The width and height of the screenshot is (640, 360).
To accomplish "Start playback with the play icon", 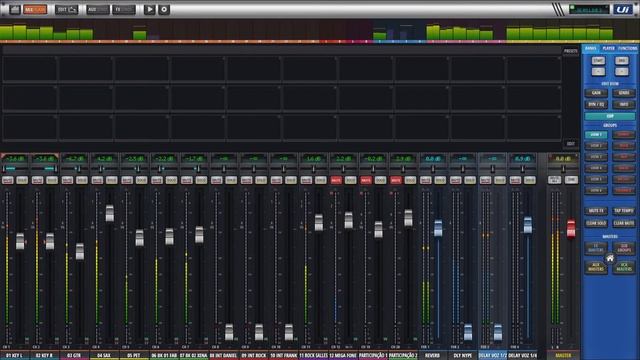I will 150,9.
